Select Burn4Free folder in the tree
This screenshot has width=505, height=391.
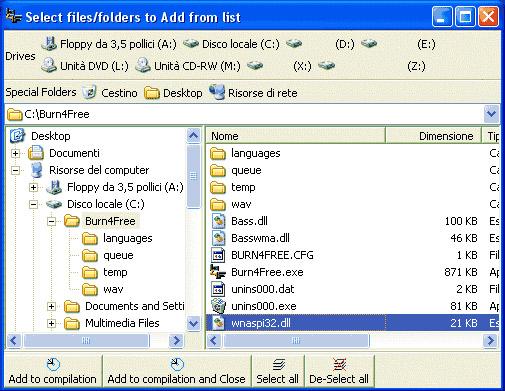point(110,221)
